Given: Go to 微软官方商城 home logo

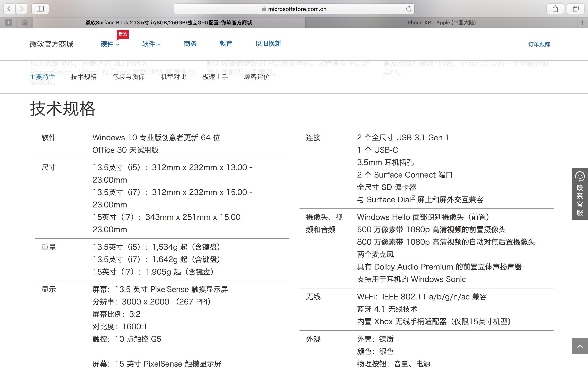Looking at the screenshot, I should click(x=51, y=44).
